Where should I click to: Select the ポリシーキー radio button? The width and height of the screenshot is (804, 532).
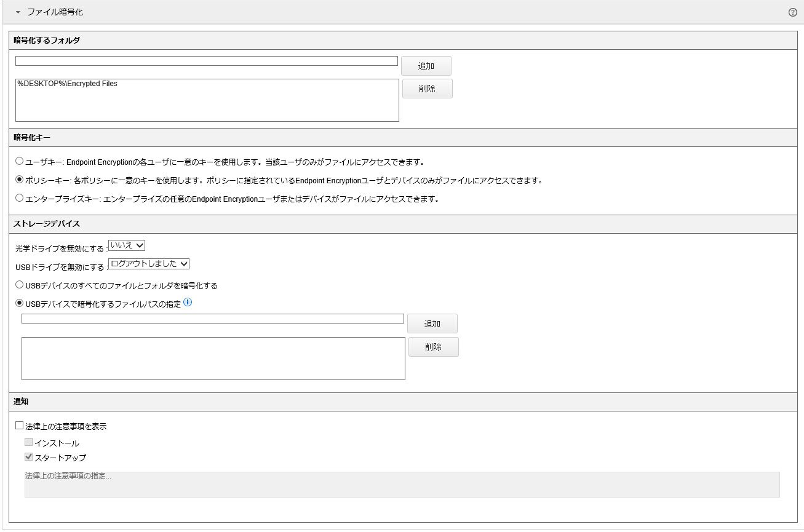click(x=20, y=180)
